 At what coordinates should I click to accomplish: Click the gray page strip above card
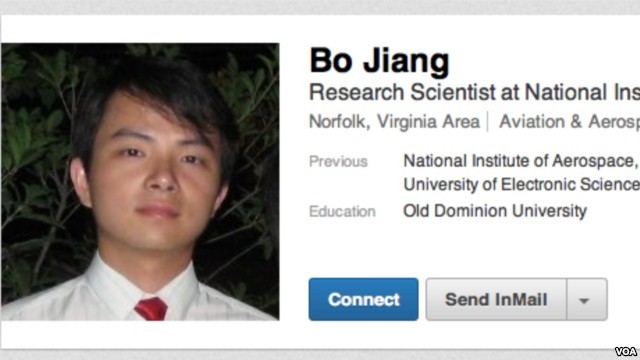[320, 7]
